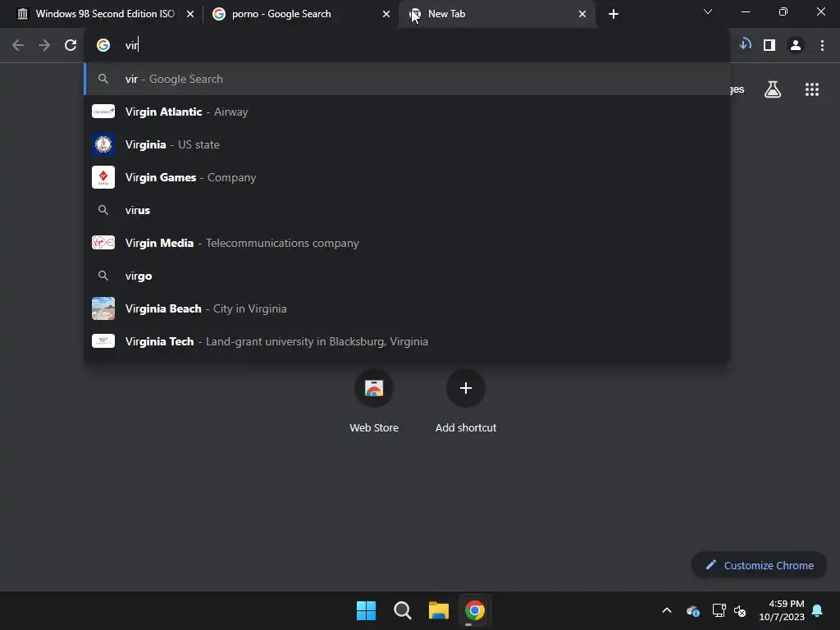This screenshot has width=840, height=630.
Task: Close the Windows 98 Second Edition tab
Action: [190, 15]
